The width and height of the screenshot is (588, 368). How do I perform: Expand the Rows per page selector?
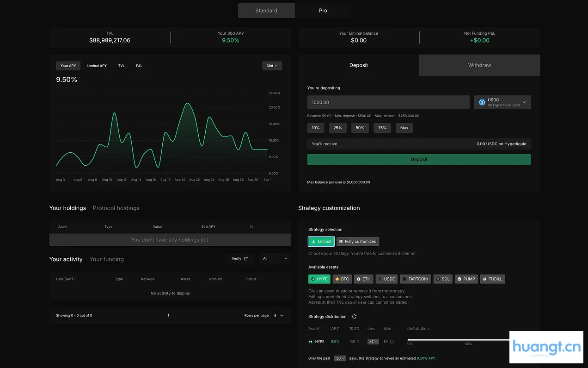point(278,316)
